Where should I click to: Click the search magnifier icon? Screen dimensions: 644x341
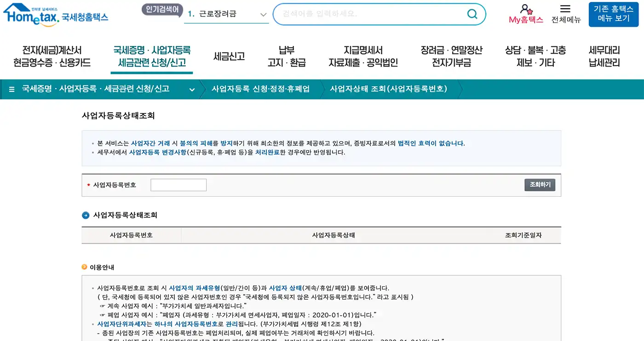coord(472,14)
